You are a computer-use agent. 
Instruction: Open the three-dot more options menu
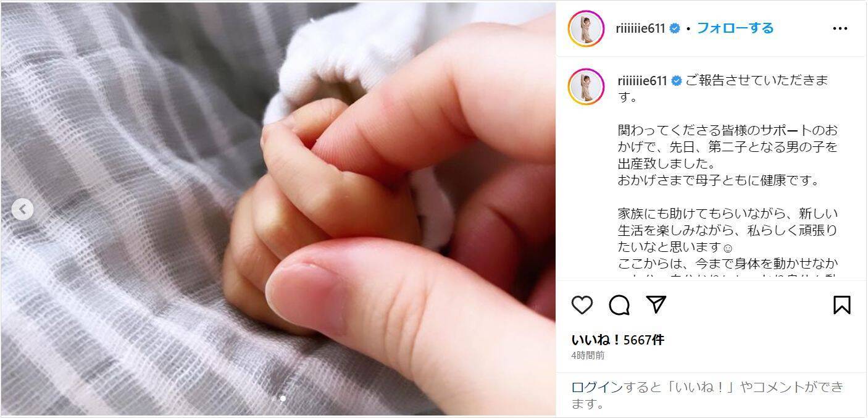[x=840, y=28]
